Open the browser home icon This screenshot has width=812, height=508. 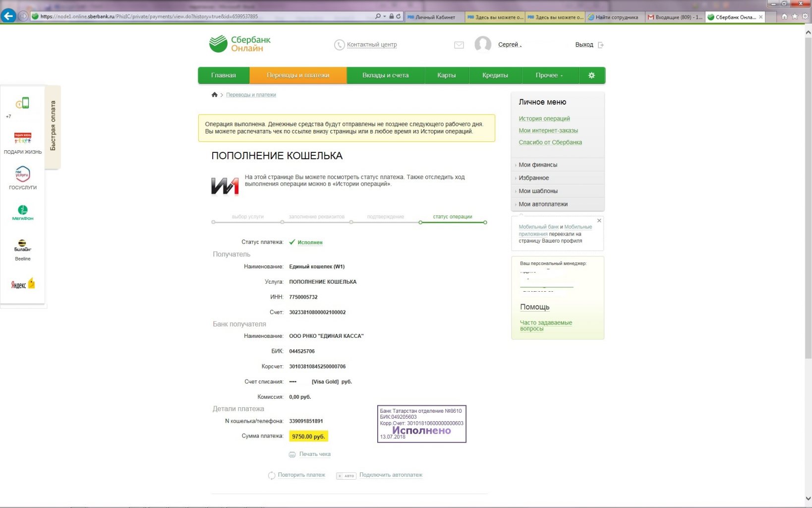click(784, 16)
